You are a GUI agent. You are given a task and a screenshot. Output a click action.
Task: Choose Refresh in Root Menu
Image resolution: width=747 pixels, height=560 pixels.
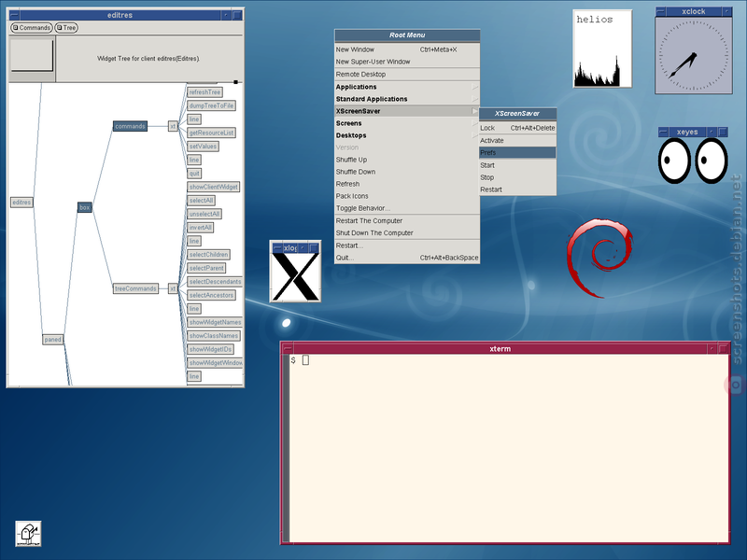407,184
